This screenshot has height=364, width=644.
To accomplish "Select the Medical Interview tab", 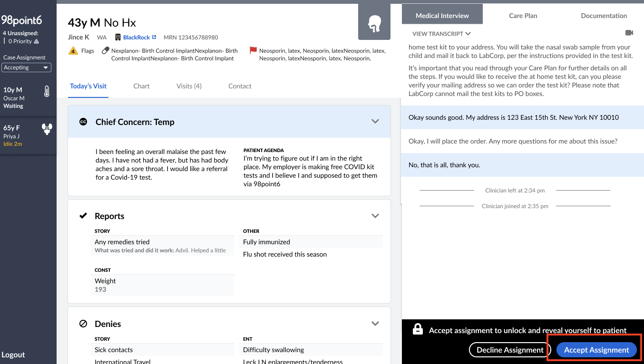I will point(442,15).
